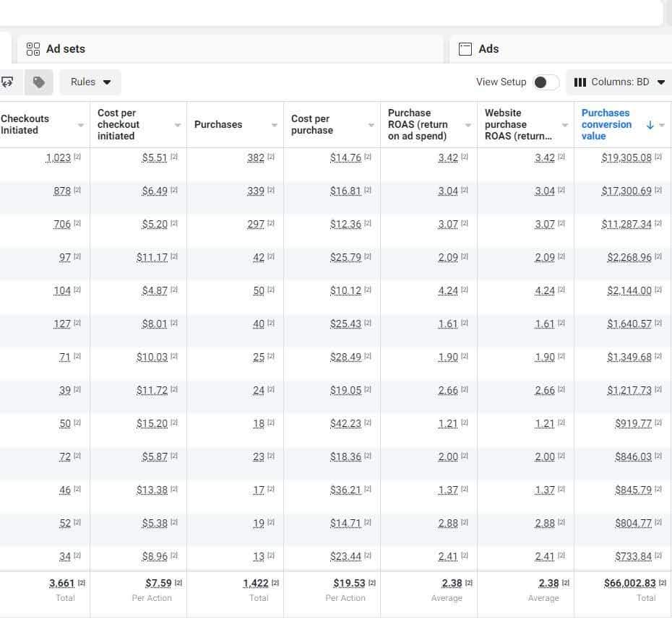Viewport: 672px width, 619px height.
Task: Click the 297 purchases value
Action: click(x=256, y=225)
